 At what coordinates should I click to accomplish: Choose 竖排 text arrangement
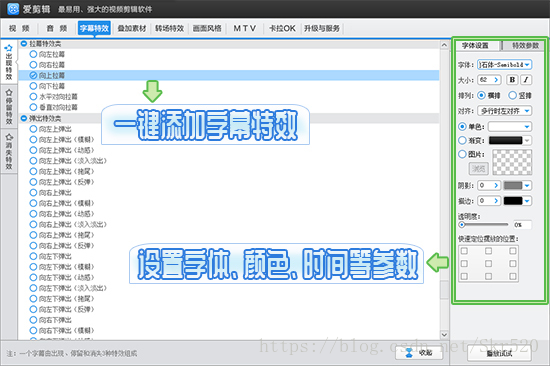click(x=512, y=95)
